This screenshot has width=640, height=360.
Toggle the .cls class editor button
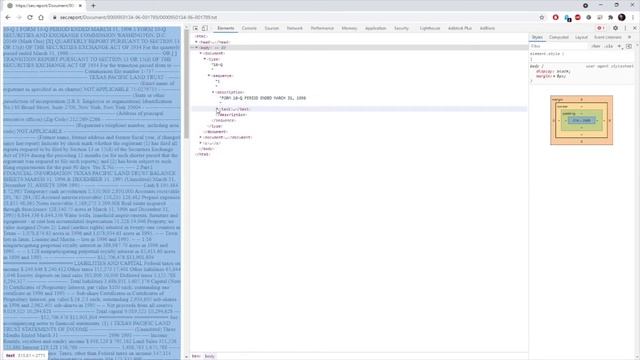point(609,46)
